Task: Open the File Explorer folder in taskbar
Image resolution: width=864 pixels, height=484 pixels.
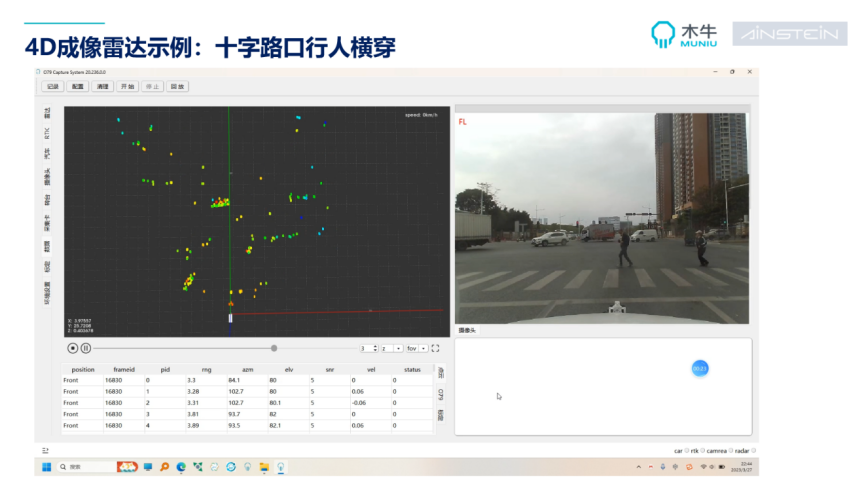Action: point(264,467)
